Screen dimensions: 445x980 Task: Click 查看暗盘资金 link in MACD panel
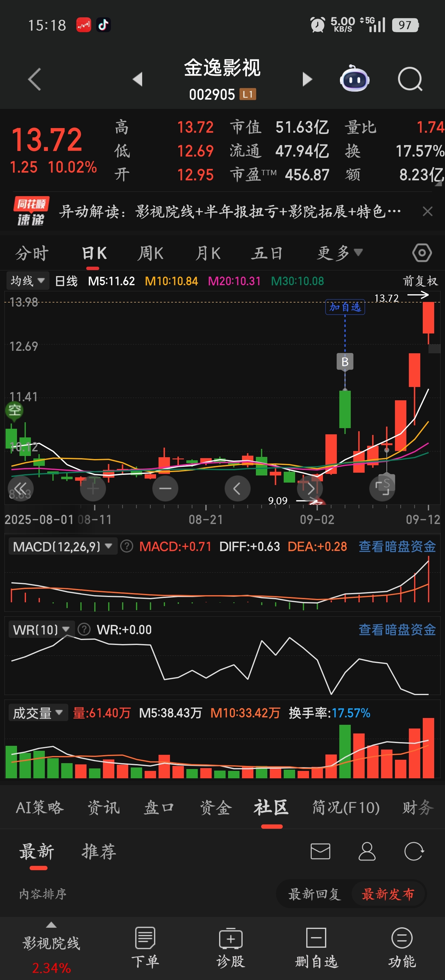coord(397,546)
